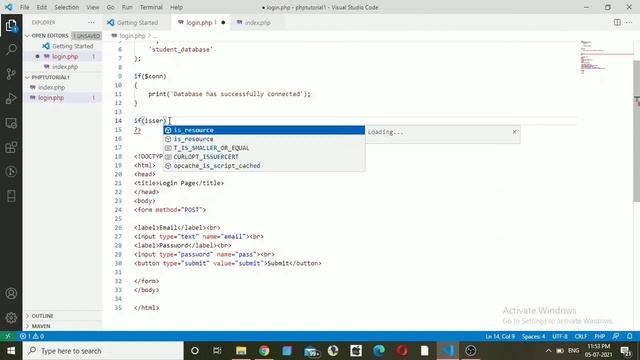The width and height of the screenshot is (640, 360).
Task: Show hidden system tray icons
Action: point(548,351)
